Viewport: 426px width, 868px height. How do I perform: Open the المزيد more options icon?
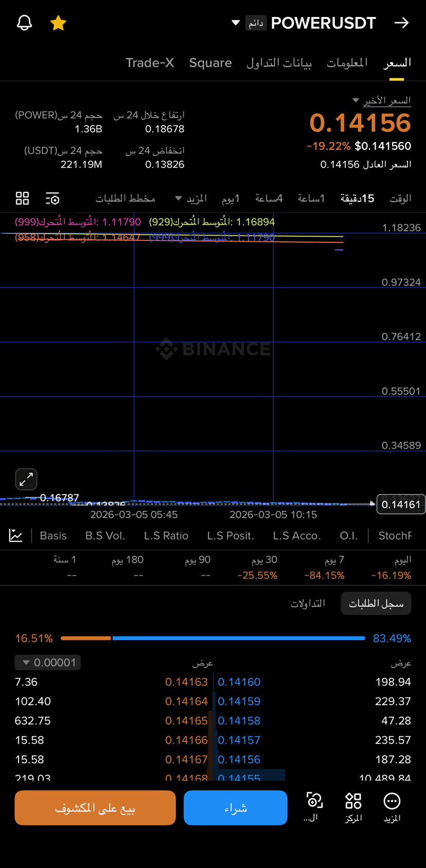pyautogui.click(x=392, y=807)
